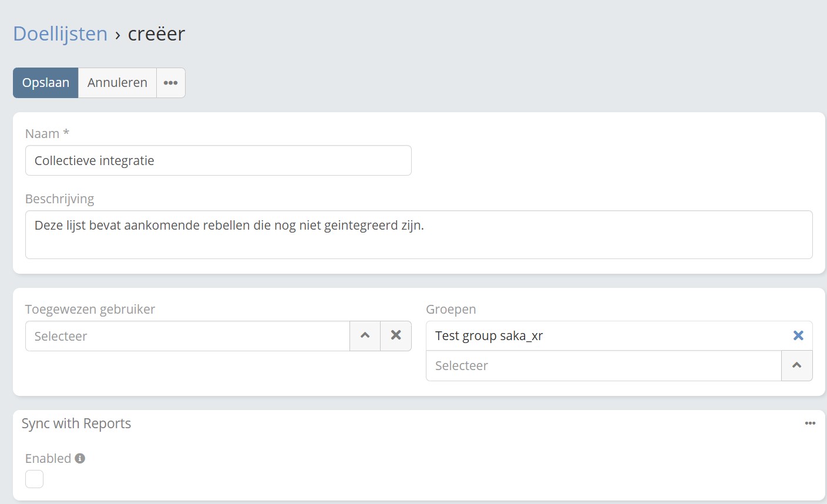Open the three-dots menu beside Annuleren
Image resolution: width=827 pixels, height=504 pixels.
pyautogui.click(x=171, y=83)
